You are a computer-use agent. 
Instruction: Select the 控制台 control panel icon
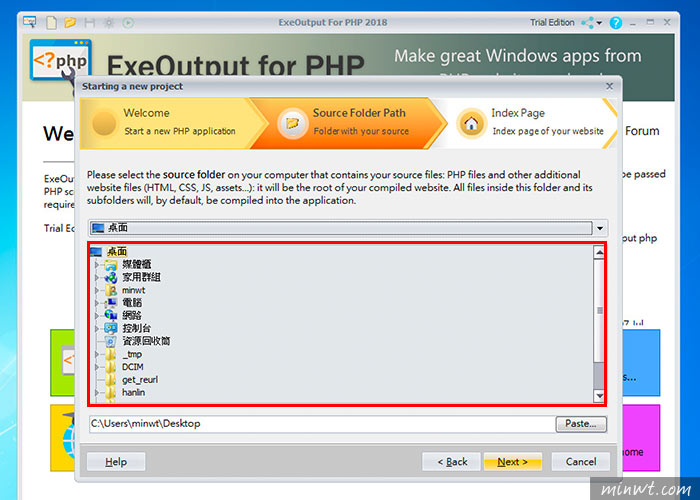tap(111, 328)
